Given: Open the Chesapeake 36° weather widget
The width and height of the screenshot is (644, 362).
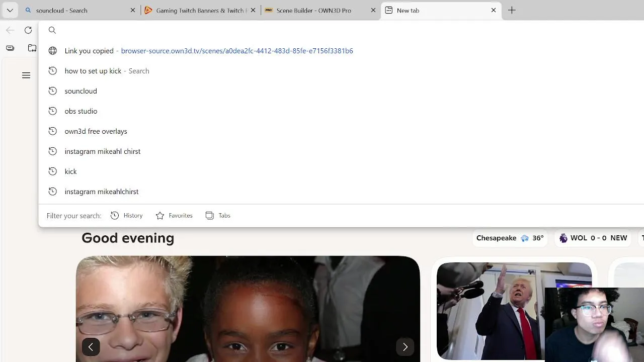Looking at the screenshot, I should pyautogui.click(x=510, y=238).
